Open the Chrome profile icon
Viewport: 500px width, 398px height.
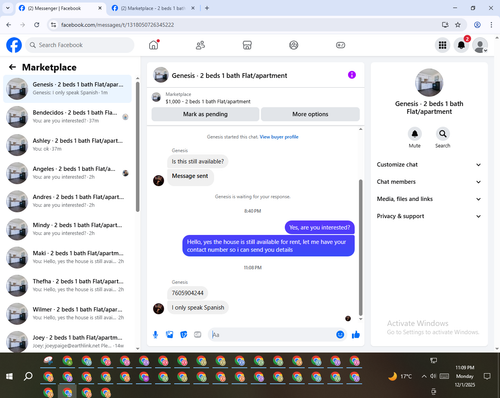click(477, 25)
